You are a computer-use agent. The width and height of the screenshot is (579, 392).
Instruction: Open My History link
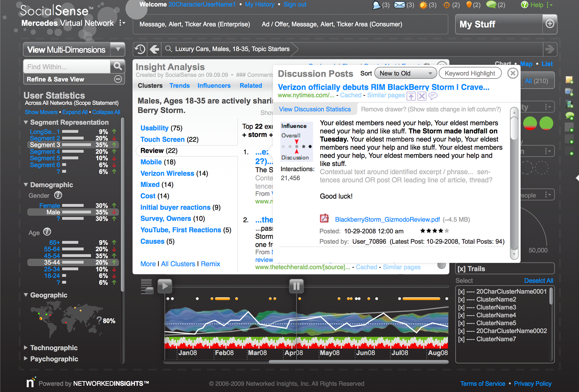point(259,5)
